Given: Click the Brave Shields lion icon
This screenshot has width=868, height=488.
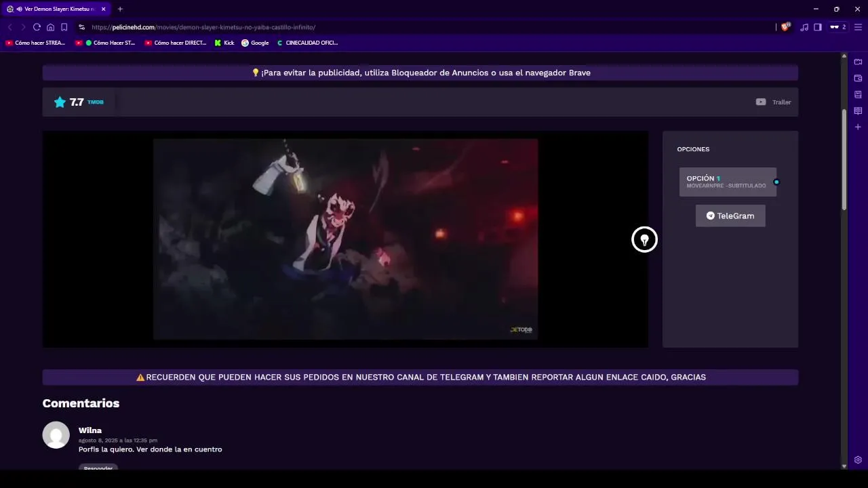Looking at the screenshot, I should pos(785,27).
